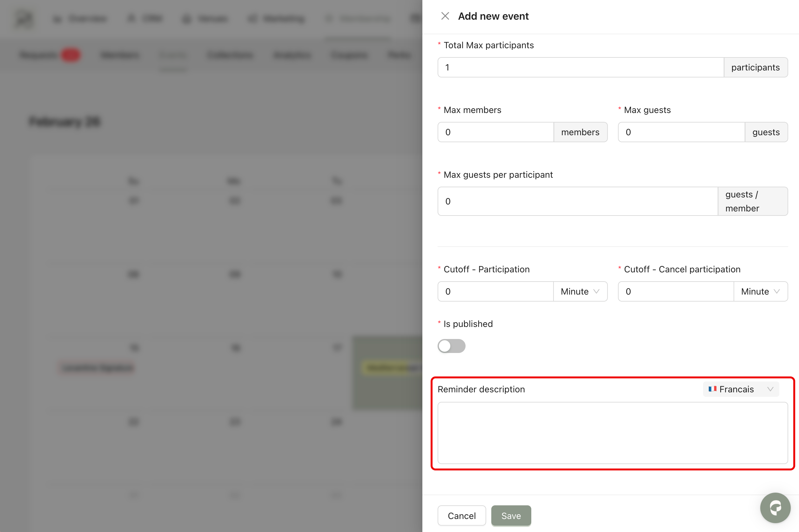
Task: Click the Cutoff Cancel participation number field
Action: [675, 291]
